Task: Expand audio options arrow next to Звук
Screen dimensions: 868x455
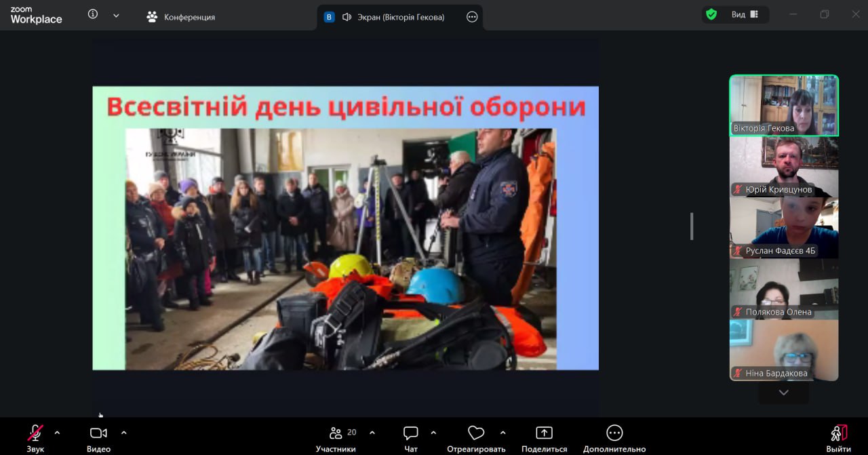Action: point(57,433)
